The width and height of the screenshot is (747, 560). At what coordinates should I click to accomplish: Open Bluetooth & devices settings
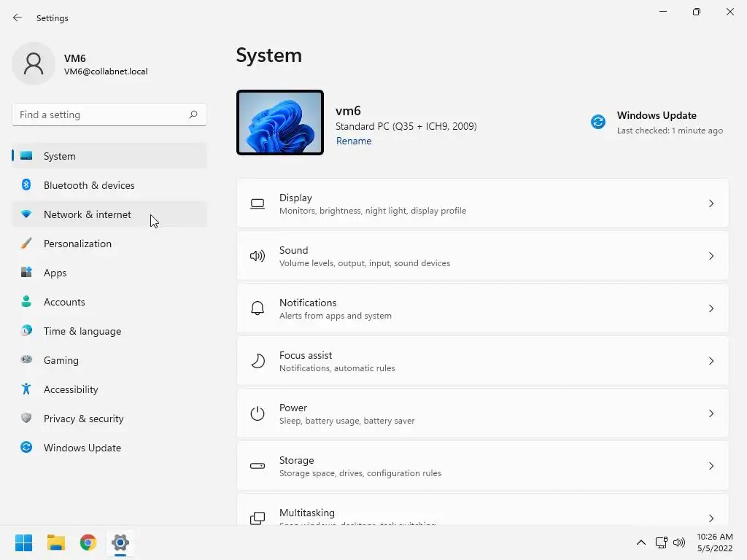coord(109,185)
